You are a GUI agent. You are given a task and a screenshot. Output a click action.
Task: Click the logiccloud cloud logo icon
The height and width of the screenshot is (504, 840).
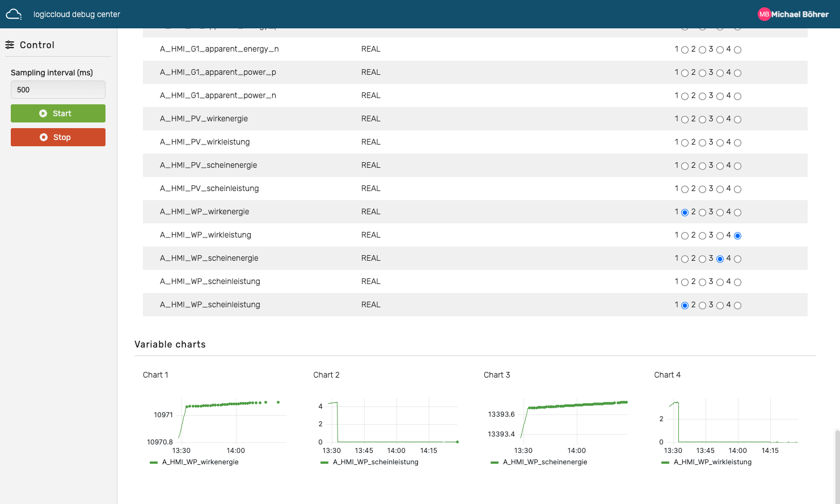click(14, 14)
